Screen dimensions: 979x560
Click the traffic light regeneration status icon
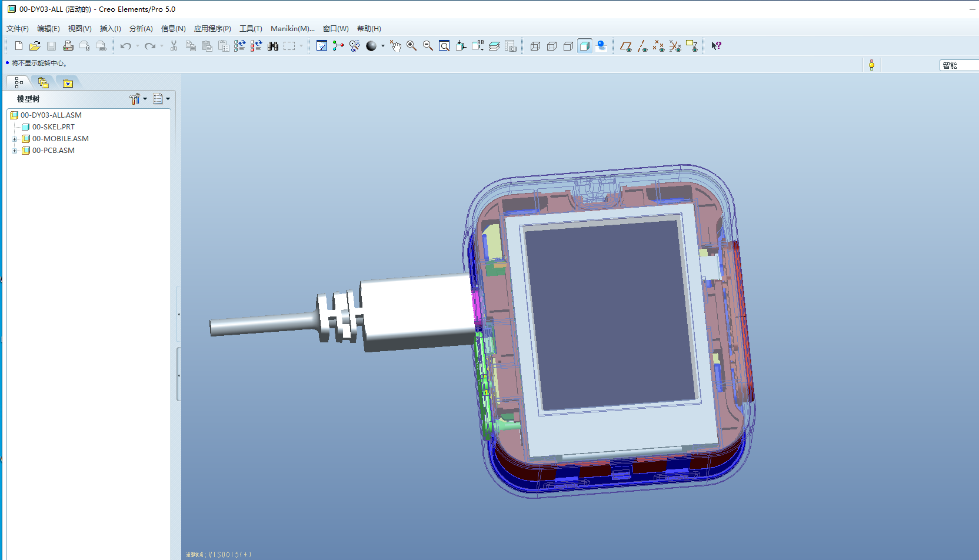[x=871, y=65]
